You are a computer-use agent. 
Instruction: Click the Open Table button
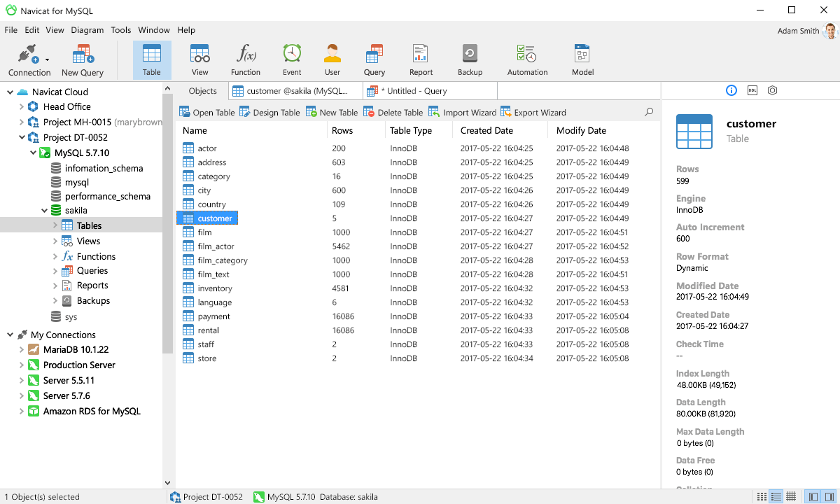click(x=206, y=111)
